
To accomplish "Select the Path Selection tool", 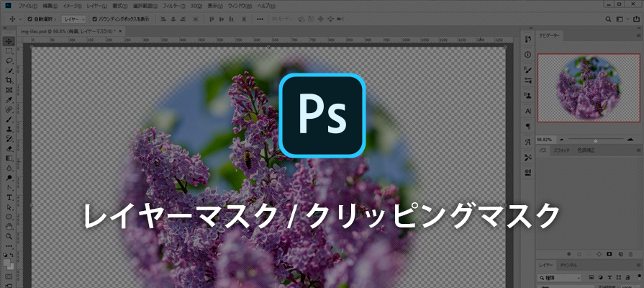I will (9, 207).
